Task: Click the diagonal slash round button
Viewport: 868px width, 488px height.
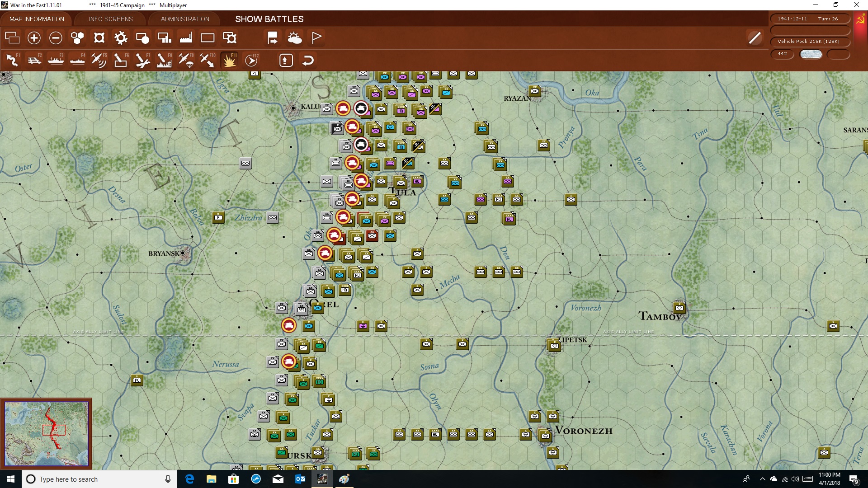Action: point(755,38)
